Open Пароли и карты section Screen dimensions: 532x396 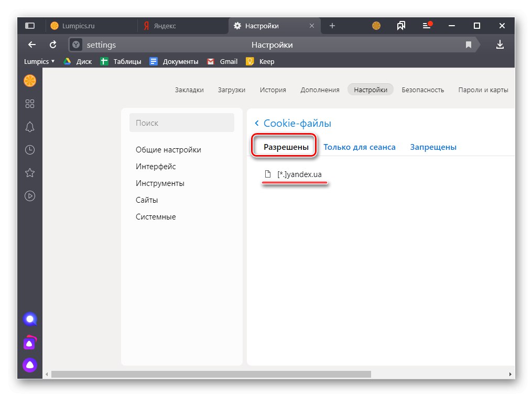click(483, 90)
